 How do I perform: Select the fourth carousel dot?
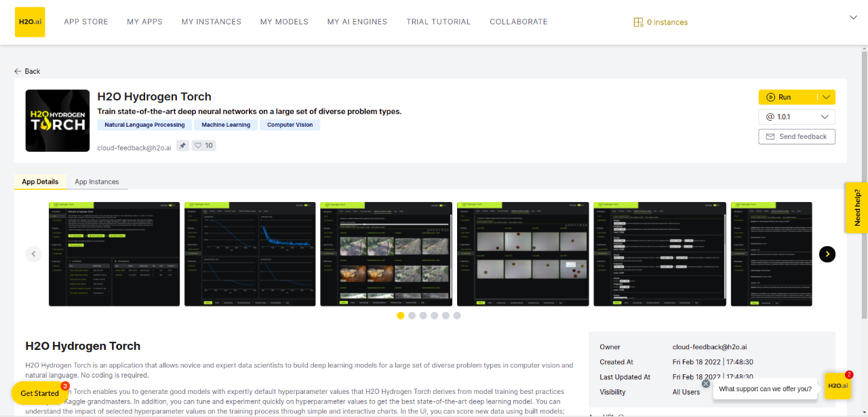[434, 315]
